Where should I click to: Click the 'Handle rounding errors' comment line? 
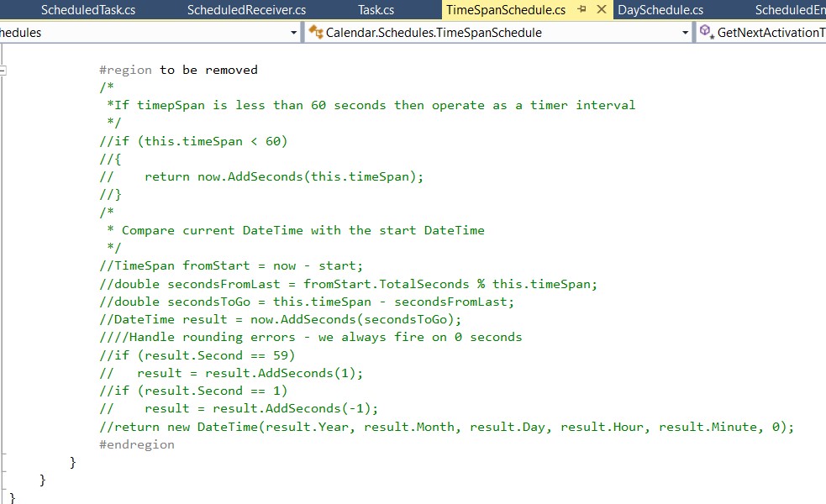[x=311, y=337]
